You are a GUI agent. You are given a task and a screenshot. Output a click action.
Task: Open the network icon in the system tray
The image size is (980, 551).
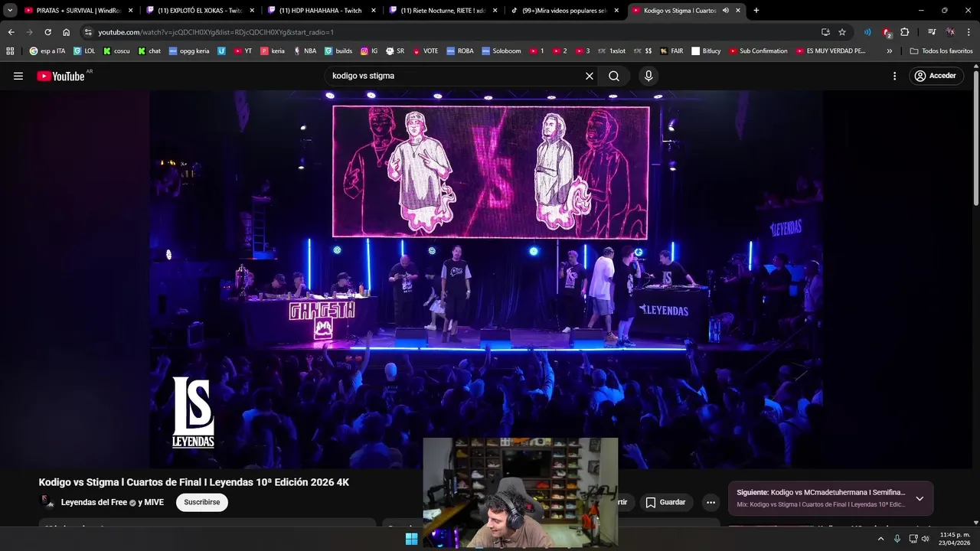pos(913,539)
